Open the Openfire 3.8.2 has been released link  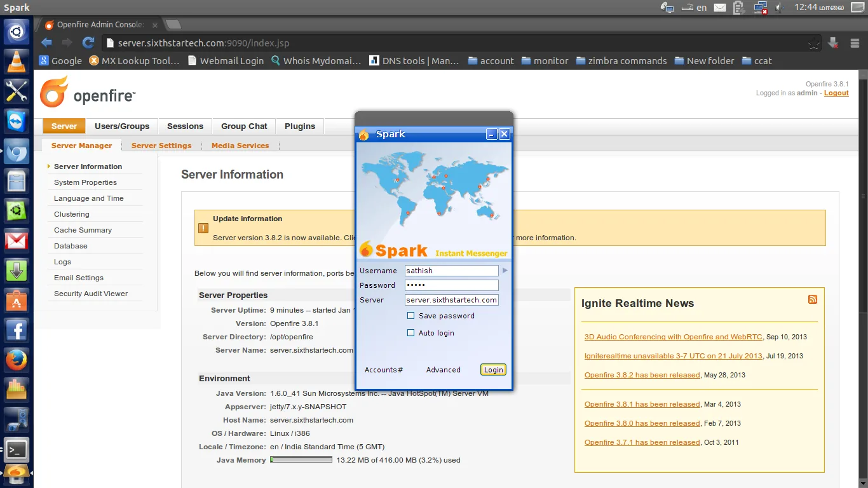[642, 375]
